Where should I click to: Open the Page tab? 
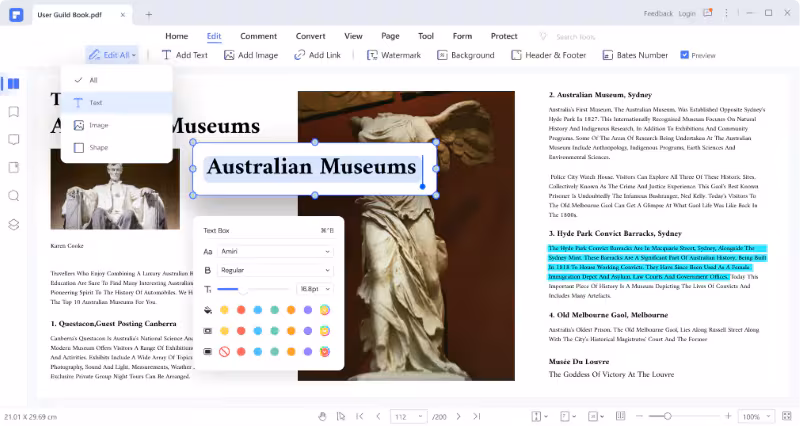[390, 36]
